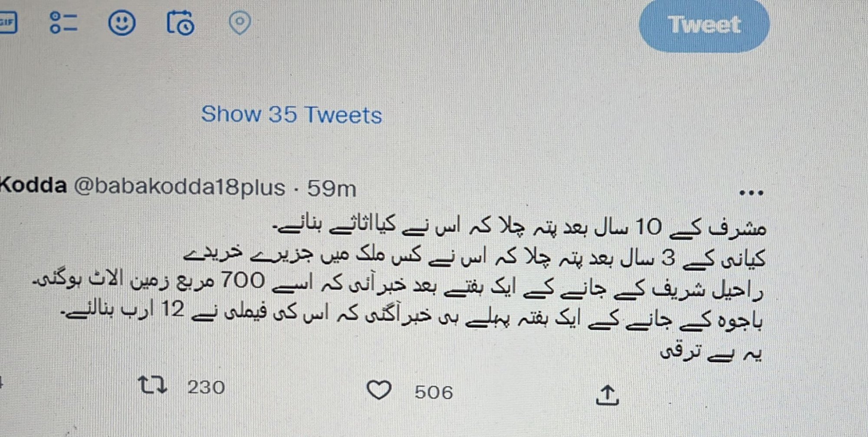Open Kodda display name profile
The image size is (868, 437).
pos(33,185)
